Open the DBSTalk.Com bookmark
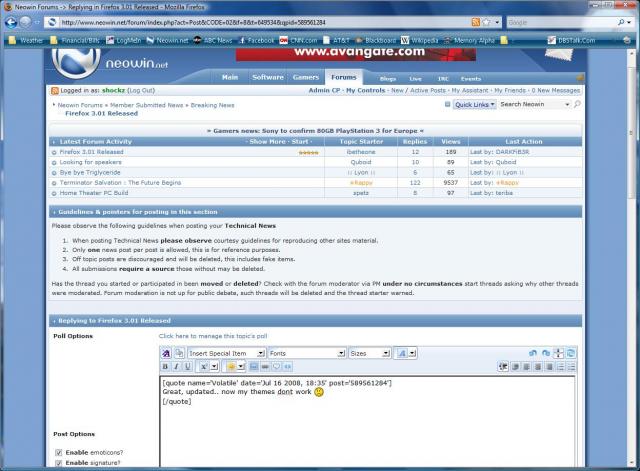The height and width of the screenshot is (471, 640). (x=571, y=40)
